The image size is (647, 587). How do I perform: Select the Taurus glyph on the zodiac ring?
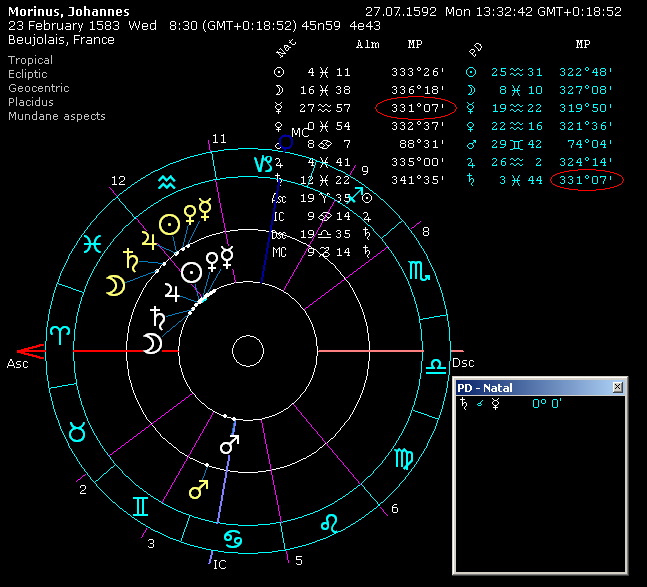click(x=76, y=431)
